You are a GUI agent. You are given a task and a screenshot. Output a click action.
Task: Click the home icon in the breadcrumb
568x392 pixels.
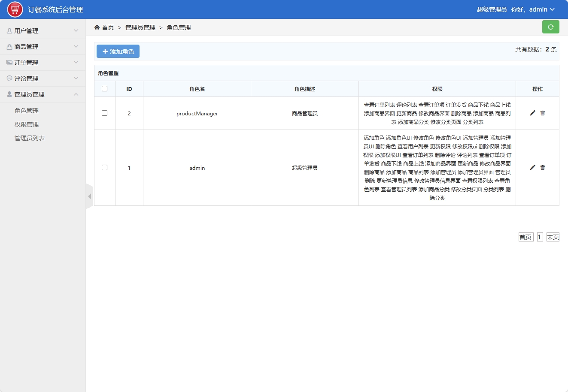pos(97,27)
